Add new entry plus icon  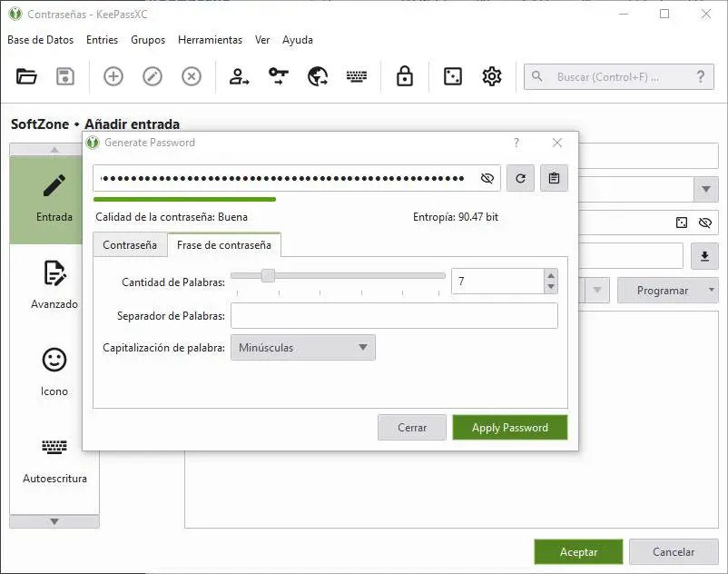pos(113,76)
